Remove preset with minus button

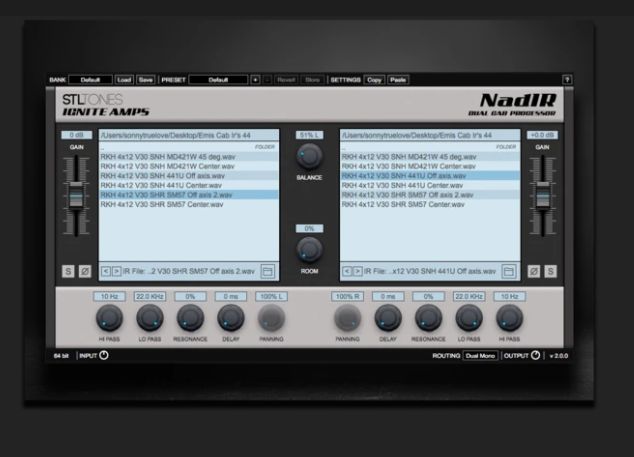pos(267,80)
